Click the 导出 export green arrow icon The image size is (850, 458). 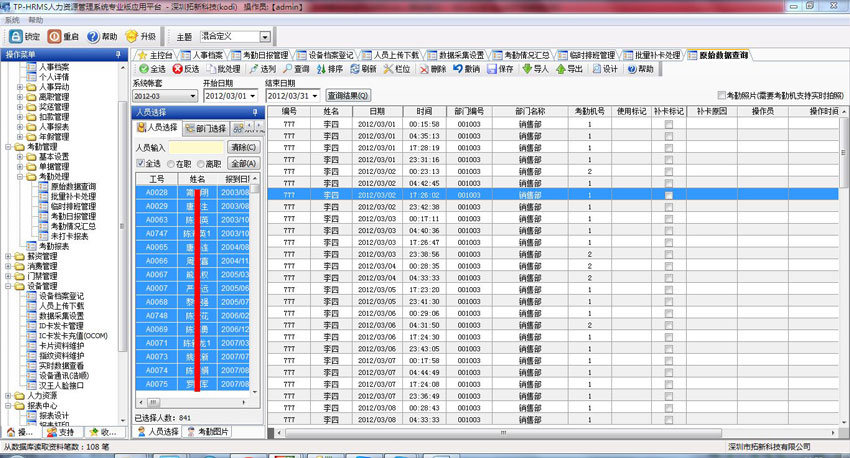coord(561,69)
